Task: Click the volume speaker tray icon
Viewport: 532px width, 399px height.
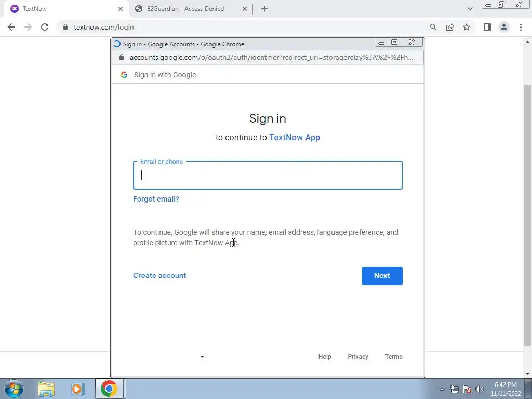Action: pos(480,389)
